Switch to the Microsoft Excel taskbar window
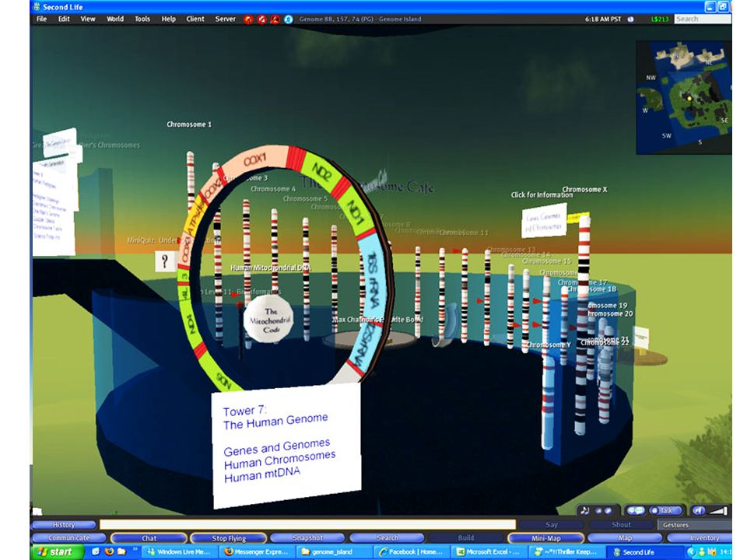The width and height of the screenshot is (747, 560). point(489,552)
